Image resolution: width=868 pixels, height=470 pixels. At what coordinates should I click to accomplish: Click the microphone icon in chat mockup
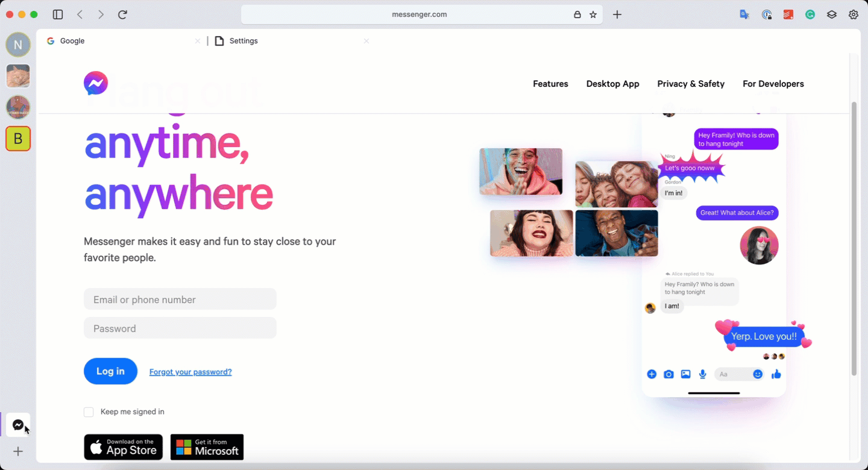click(702, 374)
